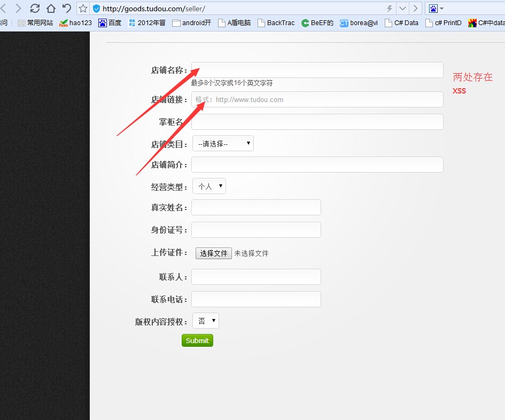Click the lightning speed-mode icon
This screenshot has height=420, width=505.
tap(390, 9)
